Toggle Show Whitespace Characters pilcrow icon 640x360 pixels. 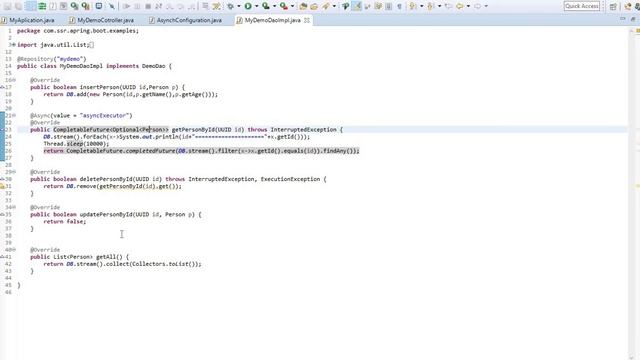[400, 6]
